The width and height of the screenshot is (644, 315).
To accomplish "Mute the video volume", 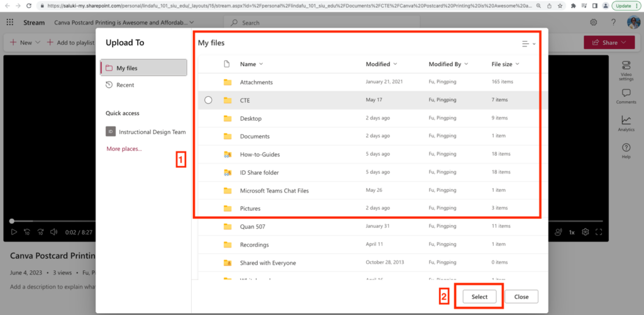I will (53, 232).
